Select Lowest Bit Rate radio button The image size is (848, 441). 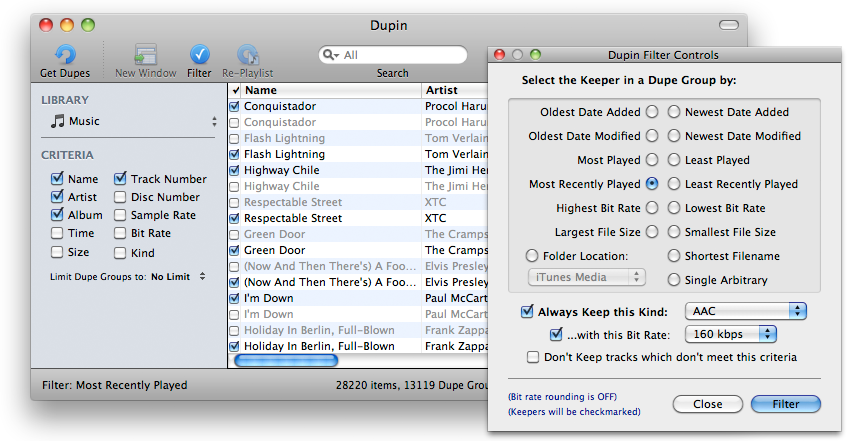click(673, 208)
